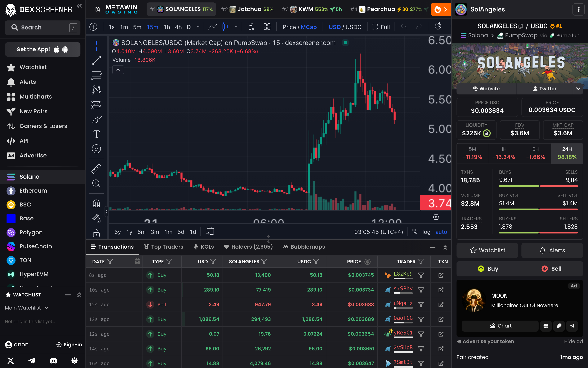Click the Sign-in link
The width and height of the screenshot is (588, 368).
69,345
